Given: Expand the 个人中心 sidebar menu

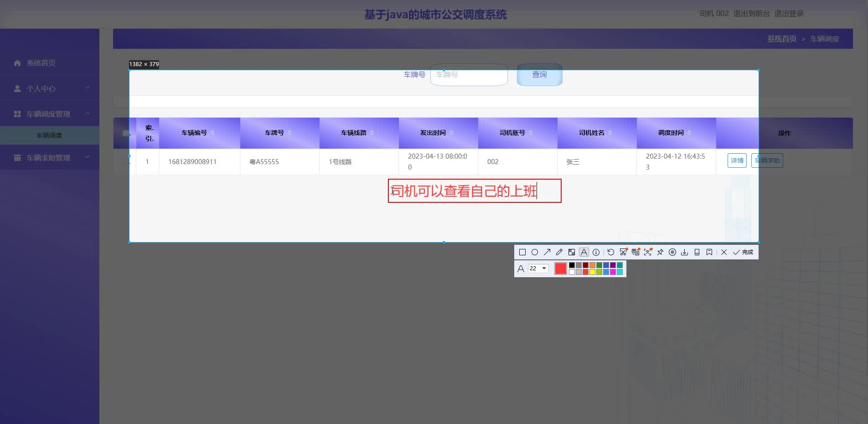Looking at the screenshot, I should [x=50, y=88].
